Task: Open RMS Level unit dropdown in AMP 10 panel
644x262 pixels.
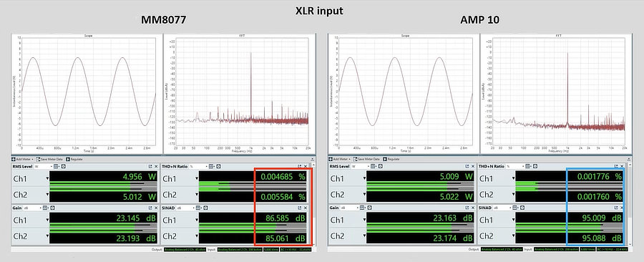Action: (x=361, y=166)
